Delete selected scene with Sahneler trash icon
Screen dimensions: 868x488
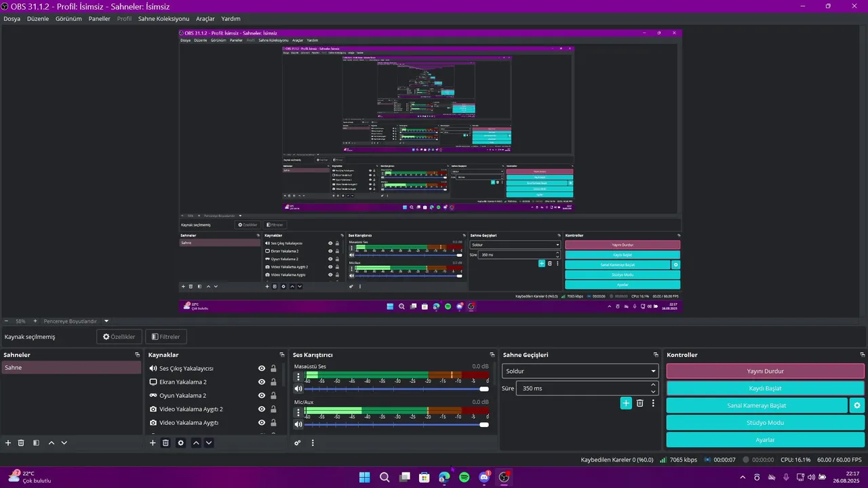(21, 443)
